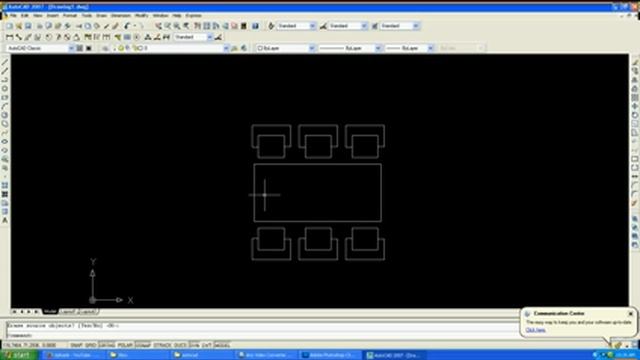Select the Erase tool in Modify toolbar

pos(635,62)
